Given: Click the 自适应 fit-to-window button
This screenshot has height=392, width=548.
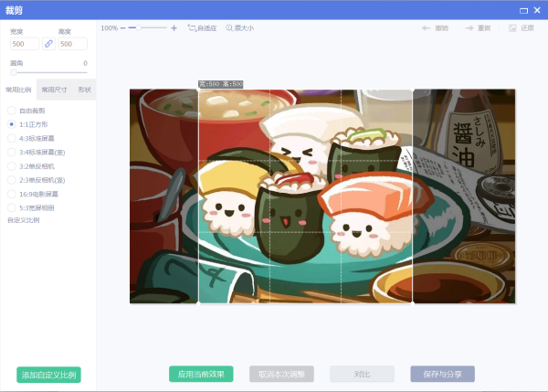Looking at the screenshot, I should tap(202, 28).
